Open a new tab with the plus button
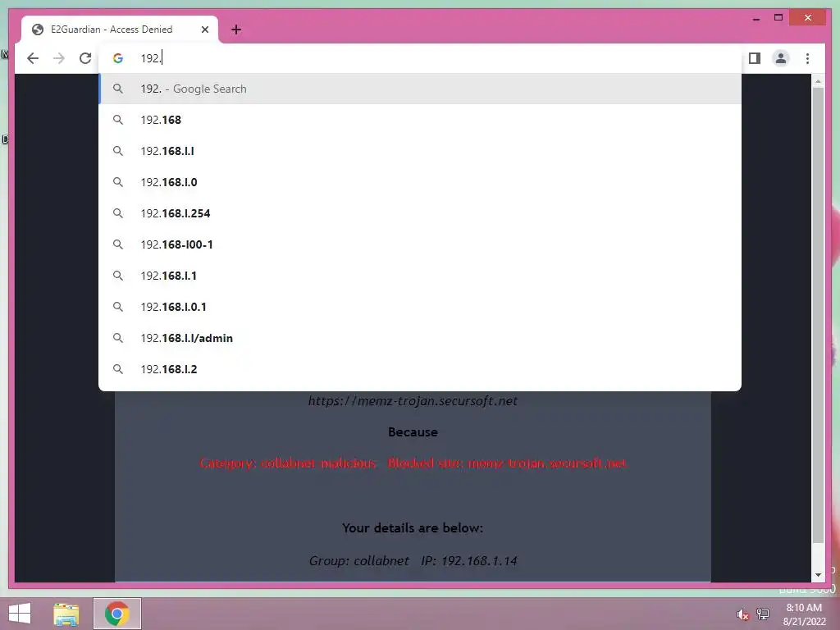Screen dimensions: 840x630 tap(236, 30)
